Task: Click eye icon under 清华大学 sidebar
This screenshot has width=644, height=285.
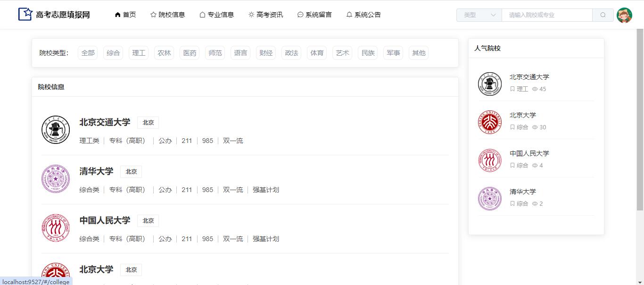Action: click(x=535, y=204)
